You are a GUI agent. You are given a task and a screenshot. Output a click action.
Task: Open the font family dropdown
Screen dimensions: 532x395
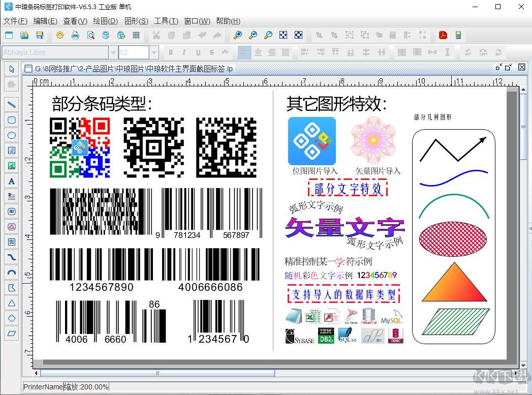point(113,51)
